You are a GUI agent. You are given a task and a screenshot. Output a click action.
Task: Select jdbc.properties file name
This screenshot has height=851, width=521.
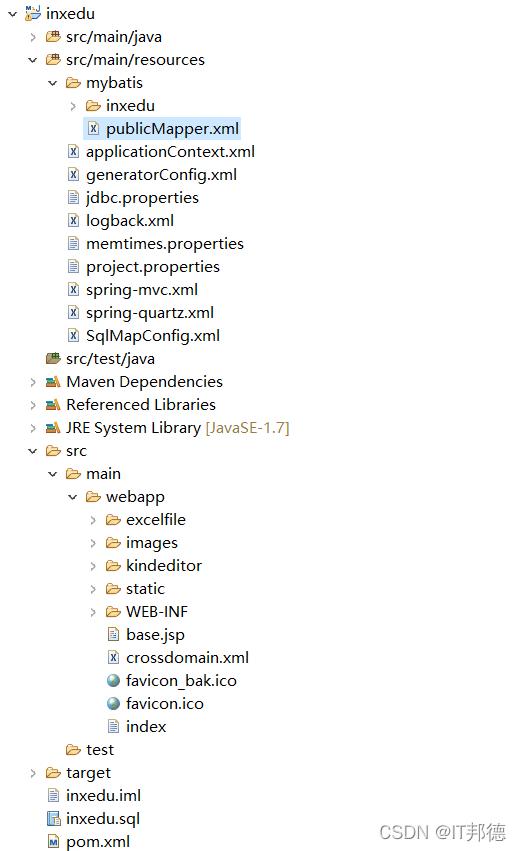(142, 198)
